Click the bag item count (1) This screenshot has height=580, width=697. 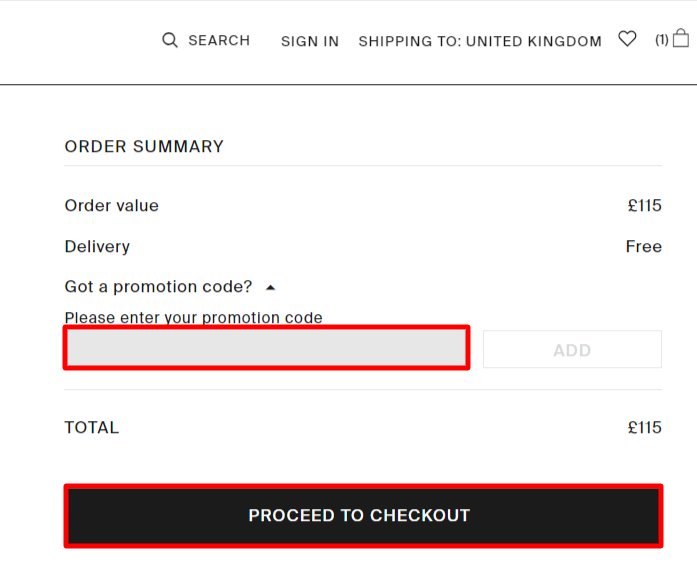pyautogui.click(x=662, y=40)
